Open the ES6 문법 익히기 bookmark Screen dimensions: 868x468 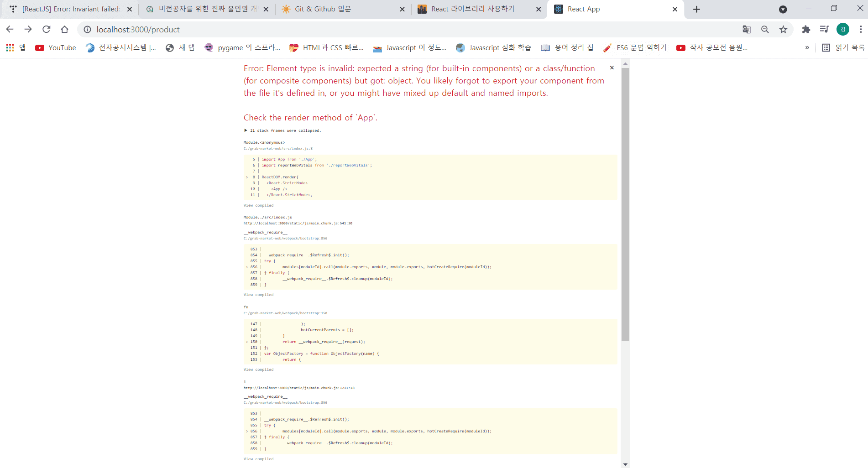635,47
